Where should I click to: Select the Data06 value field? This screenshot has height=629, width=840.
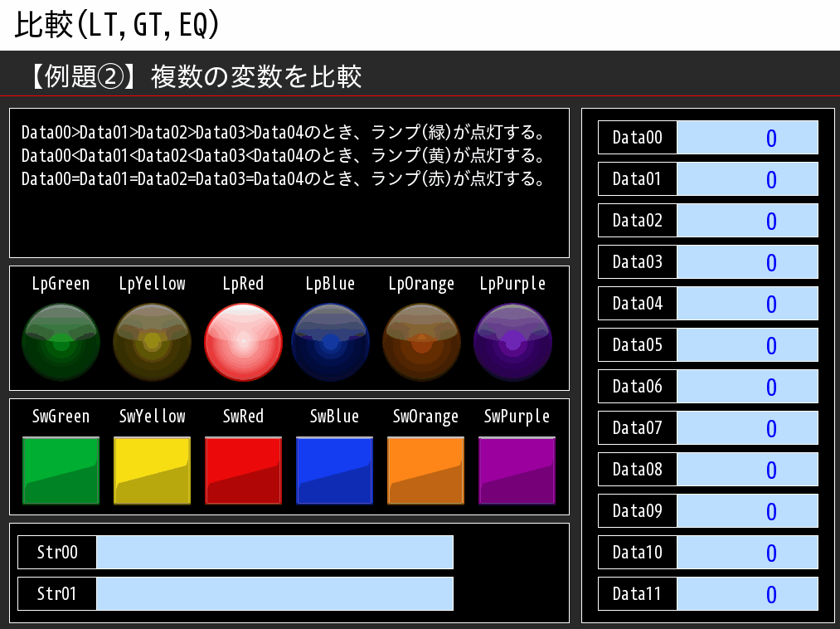[x=747, y=386]
